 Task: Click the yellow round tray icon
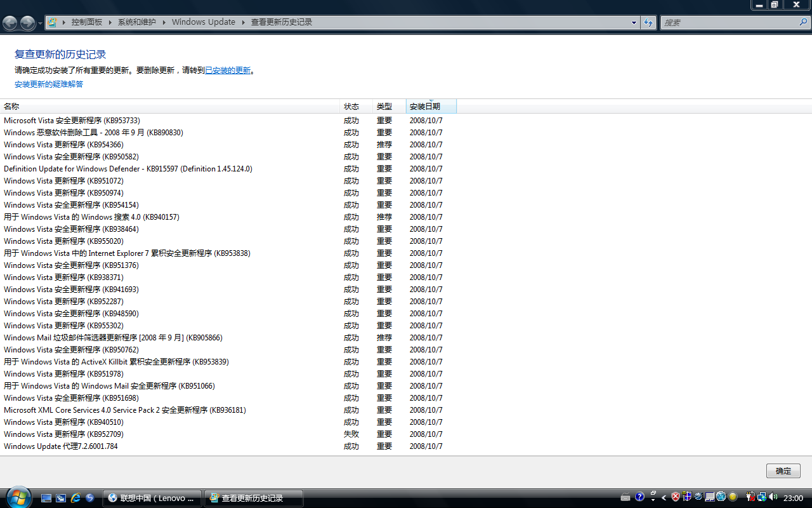(733, 497)
